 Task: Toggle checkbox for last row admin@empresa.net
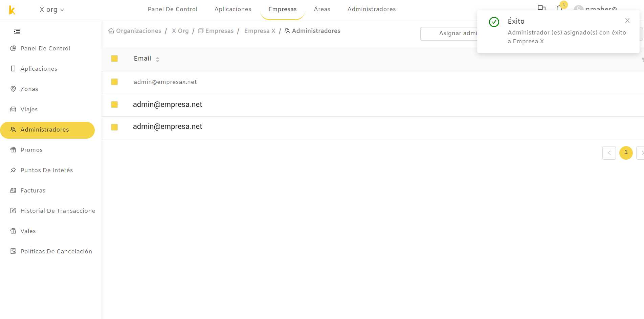click(x=114, y=127)
